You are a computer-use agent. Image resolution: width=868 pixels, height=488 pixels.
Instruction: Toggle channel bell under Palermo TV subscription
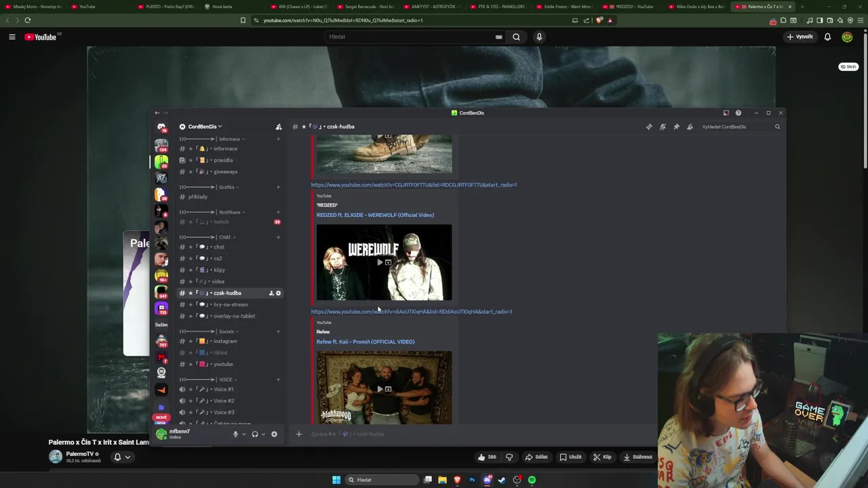[x=122, y=457]
